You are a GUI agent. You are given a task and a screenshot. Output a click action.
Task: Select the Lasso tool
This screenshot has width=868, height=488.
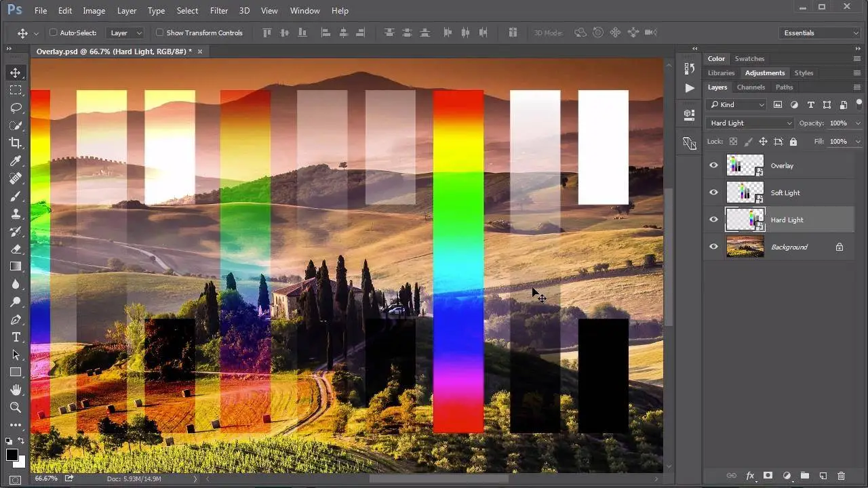(16, 108)
